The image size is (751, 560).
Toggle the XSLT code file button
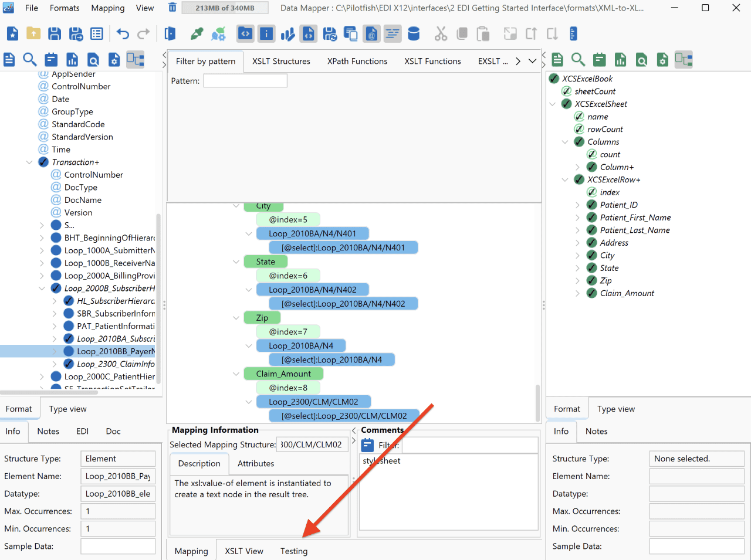pyautogui.click(x=309, y=34)
